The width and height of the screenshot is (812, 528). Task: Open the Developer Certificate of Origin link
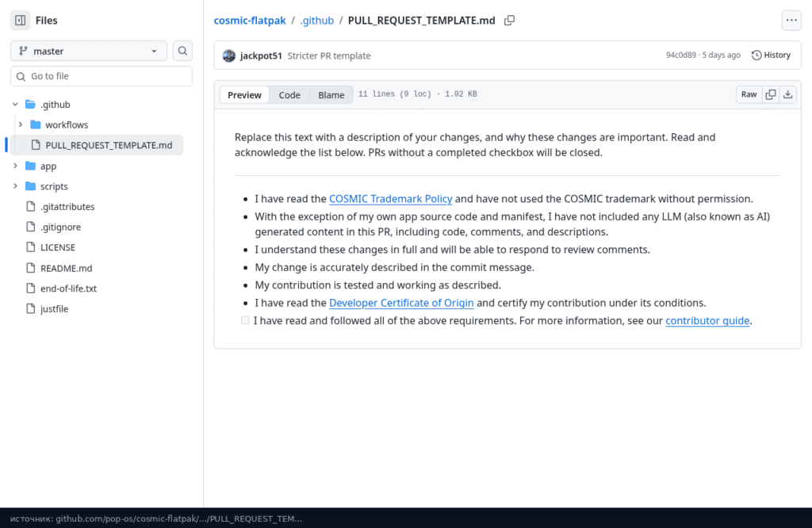(x=401, y=303)
